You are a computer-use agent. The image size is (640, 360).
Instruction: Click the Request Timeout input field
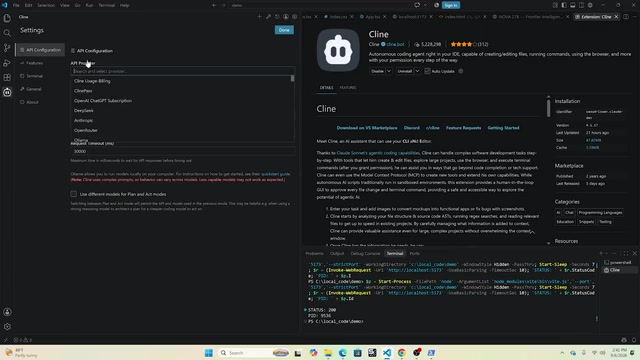[182, 151]
